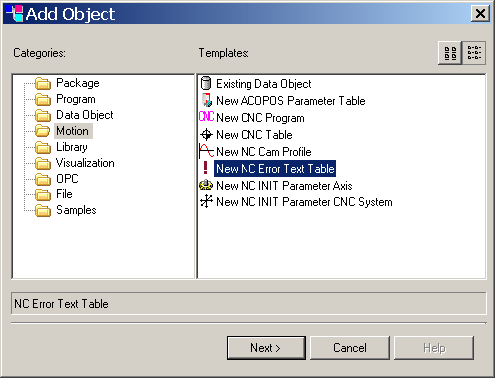The height and width of the screenshot is (379, 496).
Task: Click the red exclamation Error Text icon
Action: coord(206,168)
